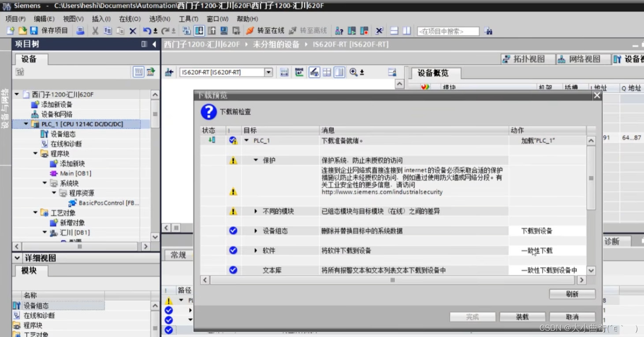Viewport: 644px width, 337px height.
Task: Click the 取消 button in the dialog
Action: (572, 317)
